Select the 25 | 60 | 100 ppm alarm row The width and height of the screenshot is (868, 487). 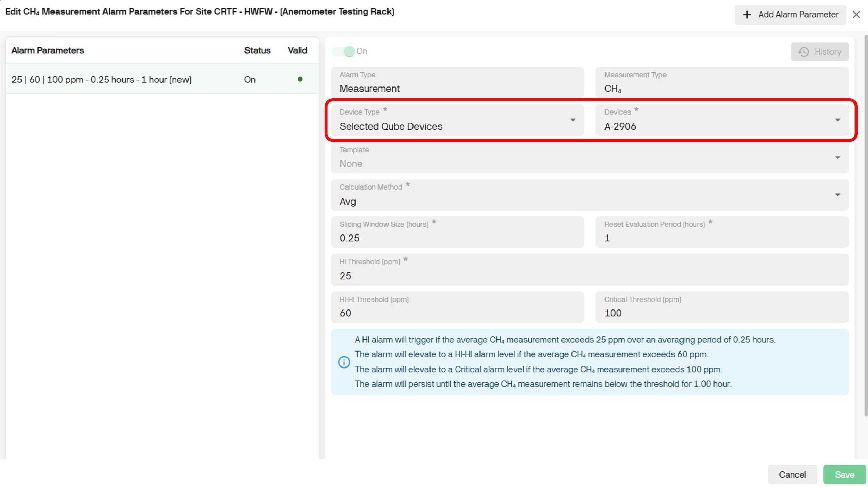(x=101, y=80)
